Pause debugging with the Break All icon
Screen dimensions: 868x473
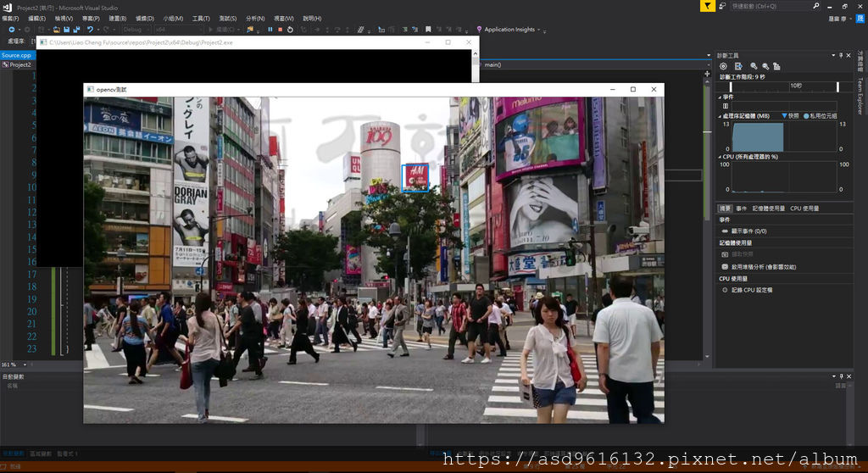[270, 30]
